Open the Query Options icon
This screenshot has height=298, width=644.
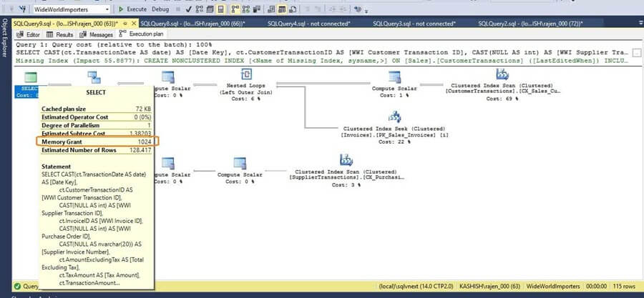click(x=210, y=9)
